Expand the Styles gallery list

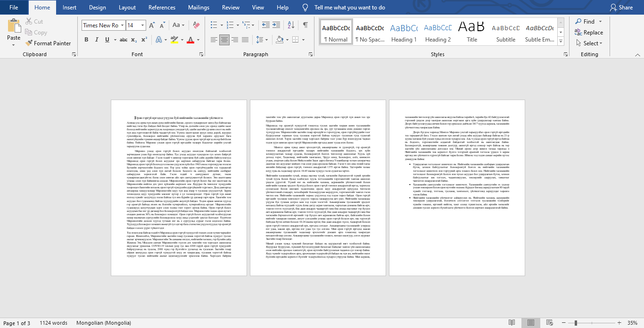click(562, 42)
